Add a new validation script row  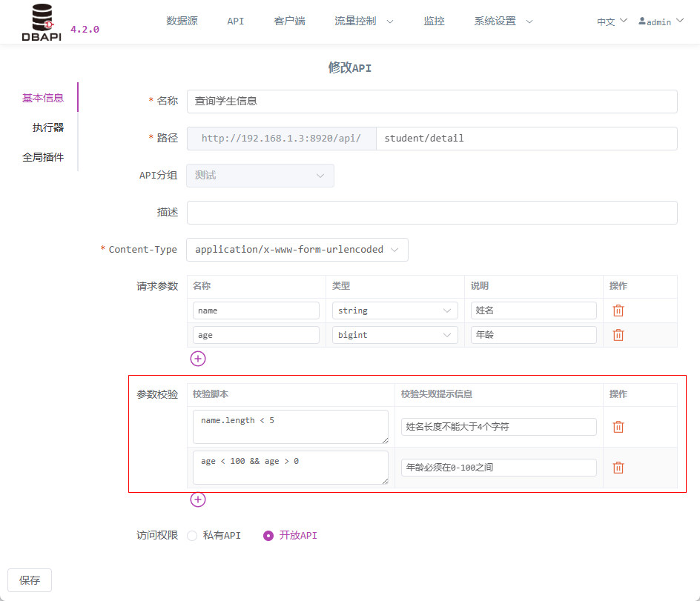[x=198, y=499]
